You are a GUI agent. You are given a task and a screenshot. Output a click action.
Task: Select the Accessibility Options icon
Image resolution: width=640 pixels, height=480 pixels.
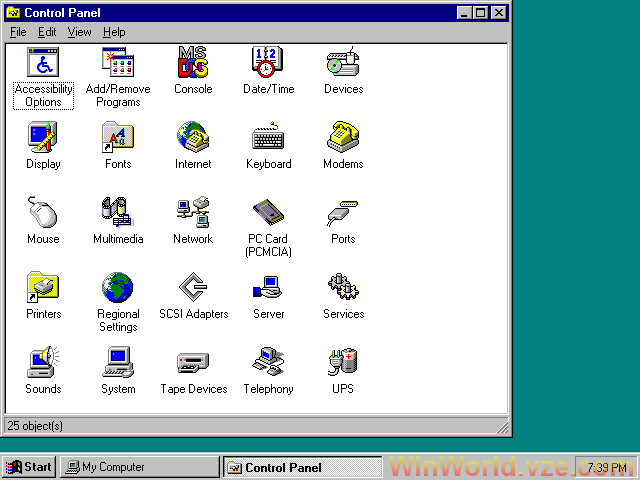(x=43, y=62)
